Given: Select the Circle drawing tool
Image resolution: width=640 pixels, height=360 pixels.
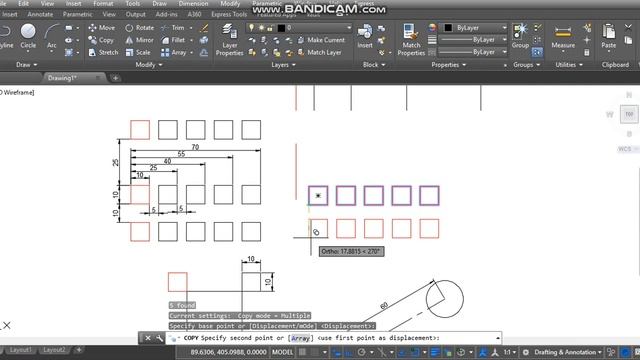Looking at the screenshot, I should pyautogui.click(x=28, y=36).
